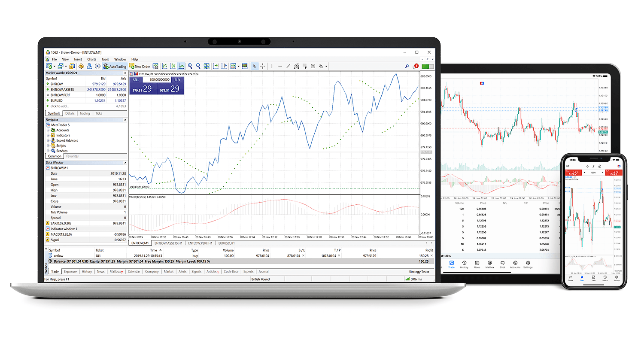Switch chart to candlesticks mode
The image size is (644, 337).
pyautogui.click(x=173, y=66)
